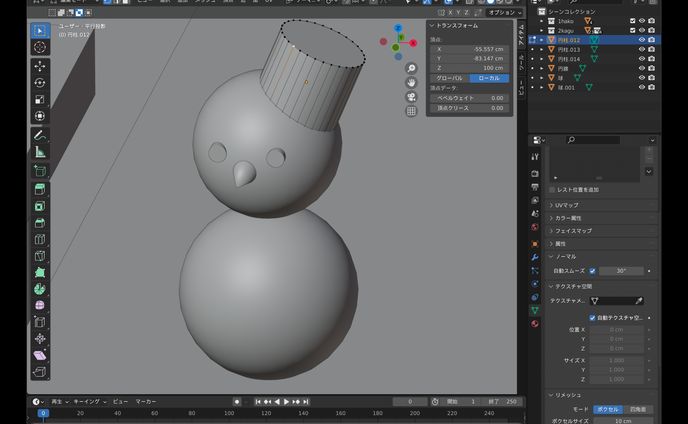Select the Add Cube tool
Screen dimensions: 688x424
click(40, 171)
